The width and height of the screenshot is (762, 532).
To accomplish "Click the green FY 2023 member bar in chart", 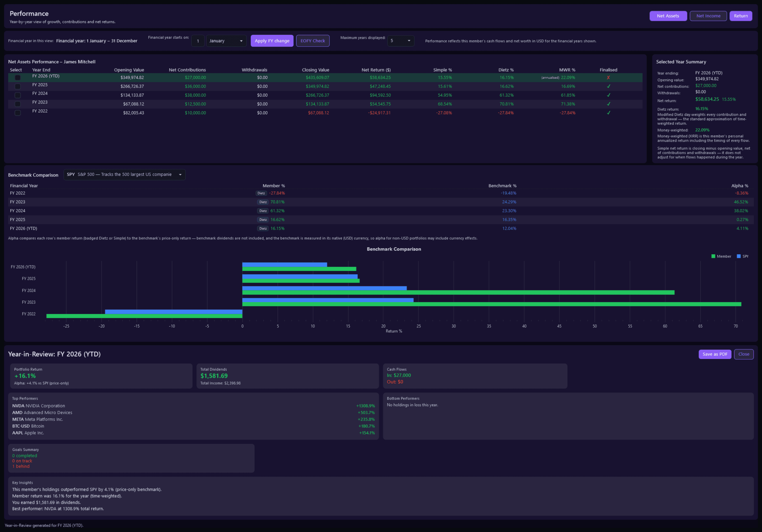I will 491,304.
